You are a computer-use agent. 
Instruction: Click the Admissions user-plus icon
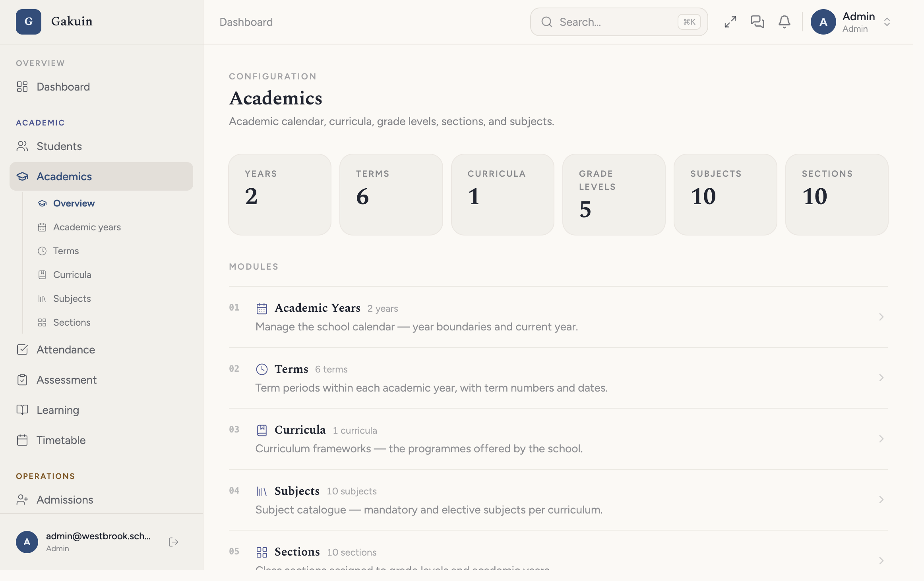coord(22,500)
